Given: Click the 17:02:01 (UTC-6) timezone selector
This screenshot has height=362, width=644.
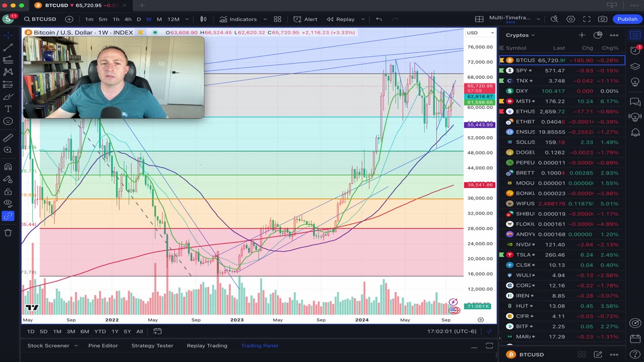Looking at the screenshot, I should pos(451,331).
